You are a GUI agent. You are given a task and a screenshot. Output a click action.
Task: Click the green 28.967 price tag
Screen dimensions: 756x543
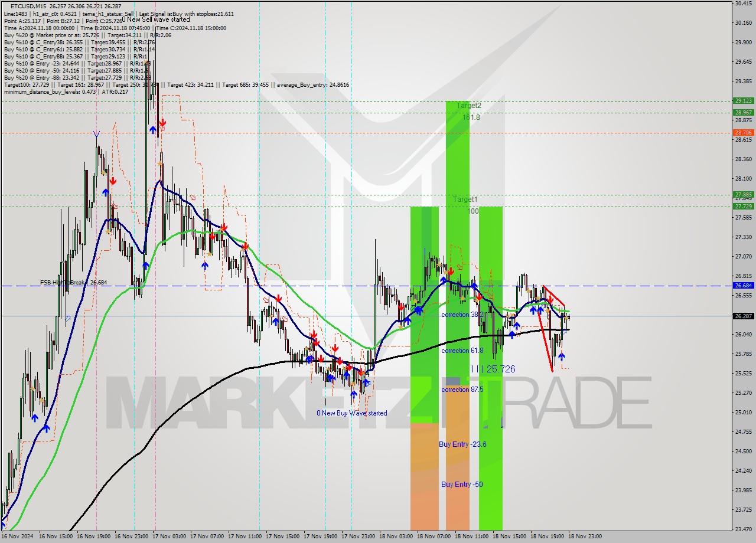(x=743, y=112)
